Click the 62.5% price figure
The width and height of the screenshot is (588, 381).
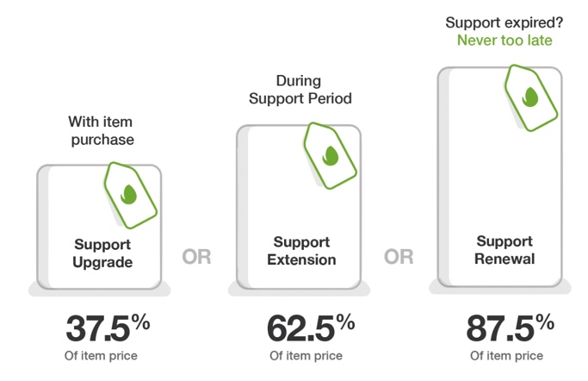pos(311,328)
